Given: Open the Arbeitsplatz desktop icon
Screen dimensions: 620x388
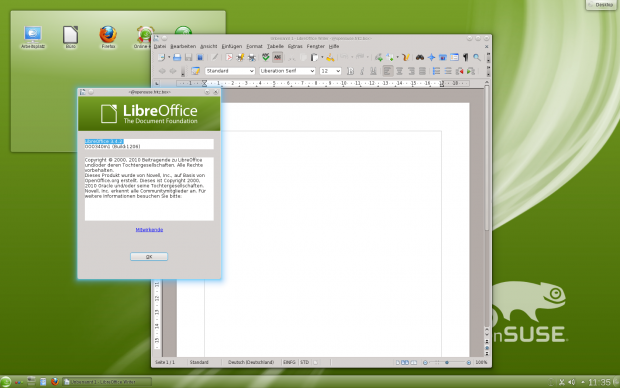Looking at the screenshot, I should (x=32, y=37).
